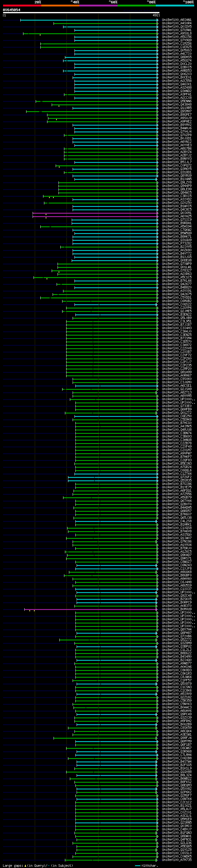Screen dimensions: 197x868
Task: Click the red 20% identity legend bar
Action: coord(22,6)
